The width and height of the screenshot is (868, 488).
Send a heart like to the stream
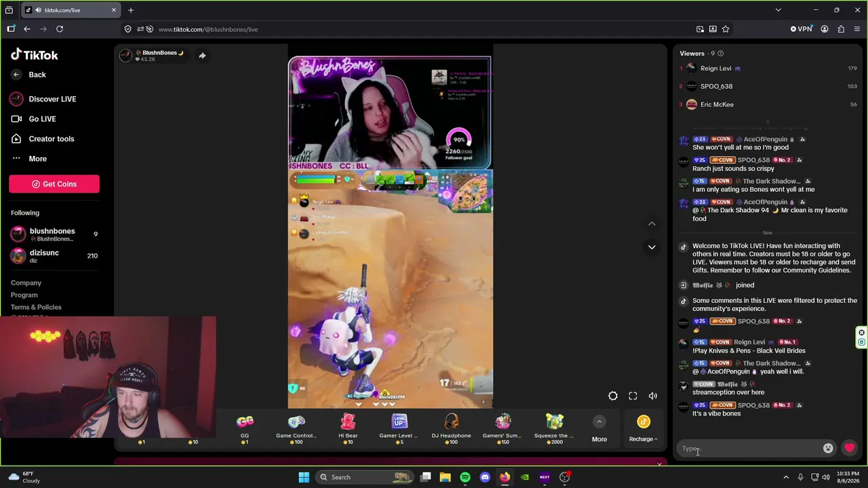click(x=850, y=448)
